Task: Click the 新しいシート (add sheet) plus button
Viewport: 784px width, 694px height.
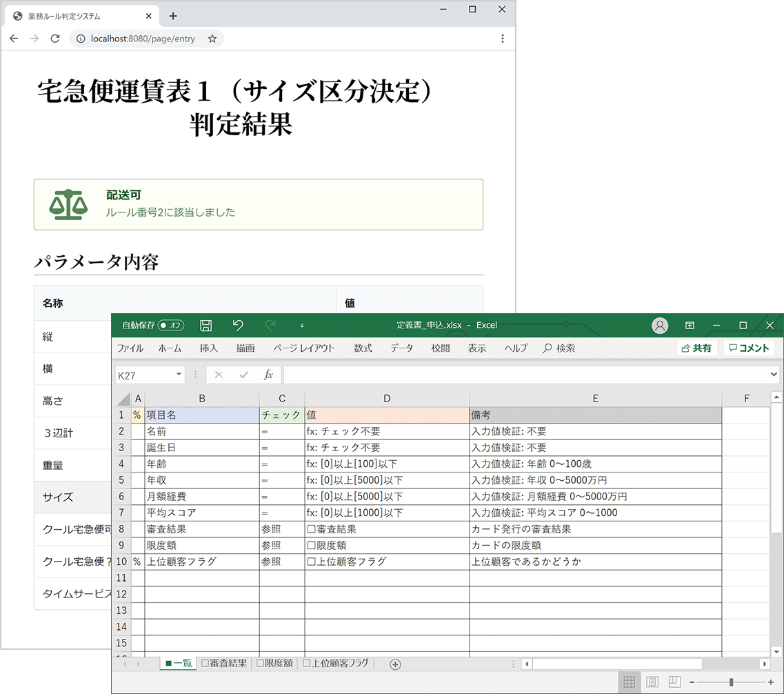Action: [395, 664]
